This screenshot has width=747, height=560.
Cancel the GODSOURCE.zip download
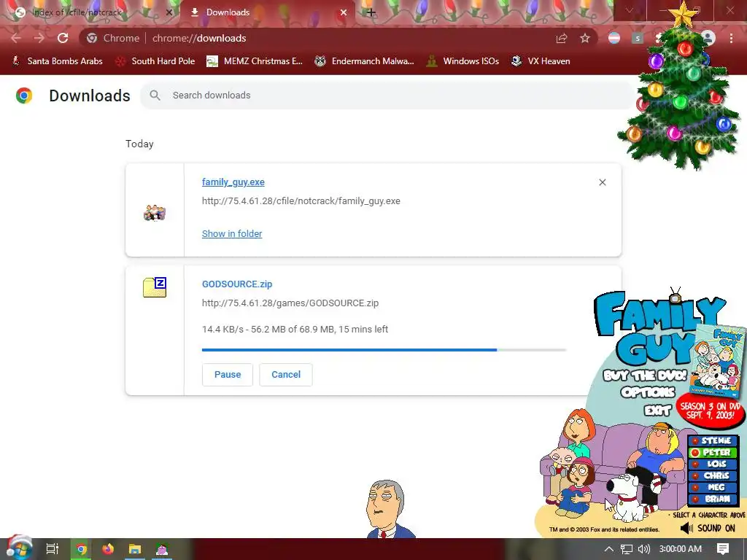286,375
